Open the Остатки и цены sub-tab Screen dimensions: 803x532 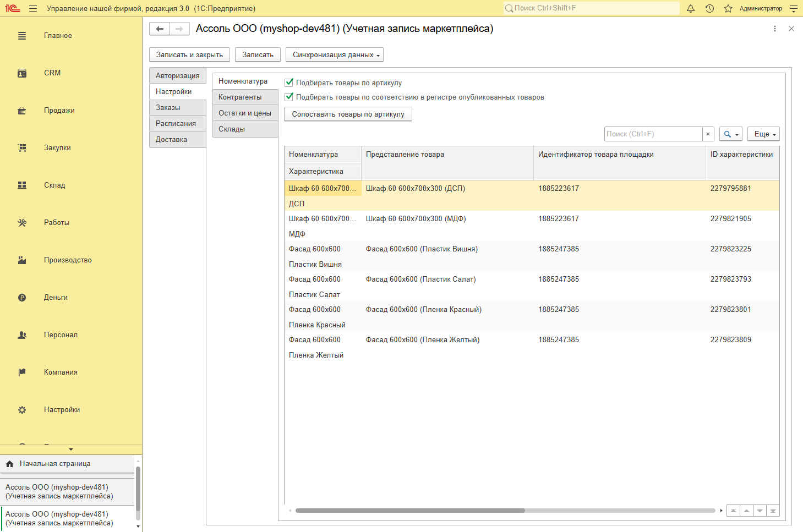[245, 113]
